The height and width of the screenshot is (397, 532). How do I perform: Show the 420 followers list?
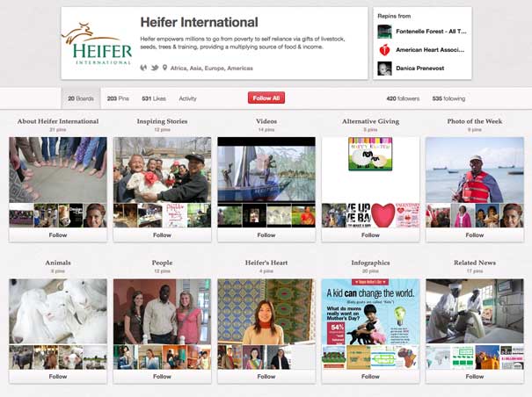pyautogui.click(x=403, y=98)
